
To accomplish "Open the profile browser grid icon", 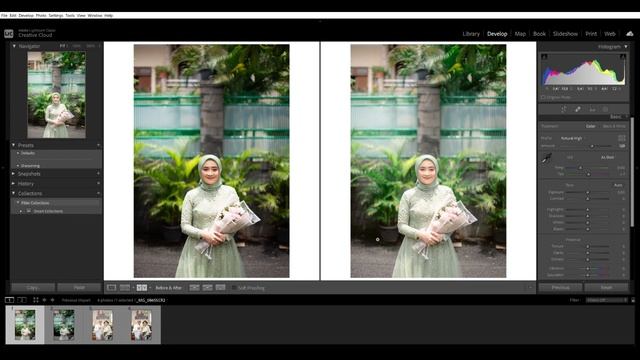I will point(622,138).
